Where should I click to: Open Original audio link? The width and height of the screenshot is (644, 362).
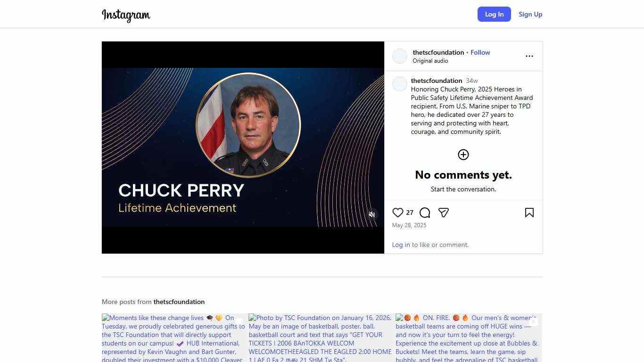430,61
